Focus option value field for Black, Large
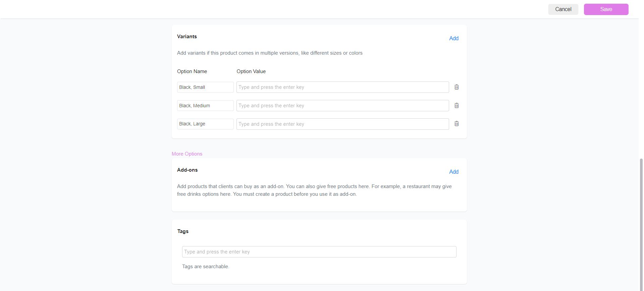 pyautogui.click(x=343, y=124)
